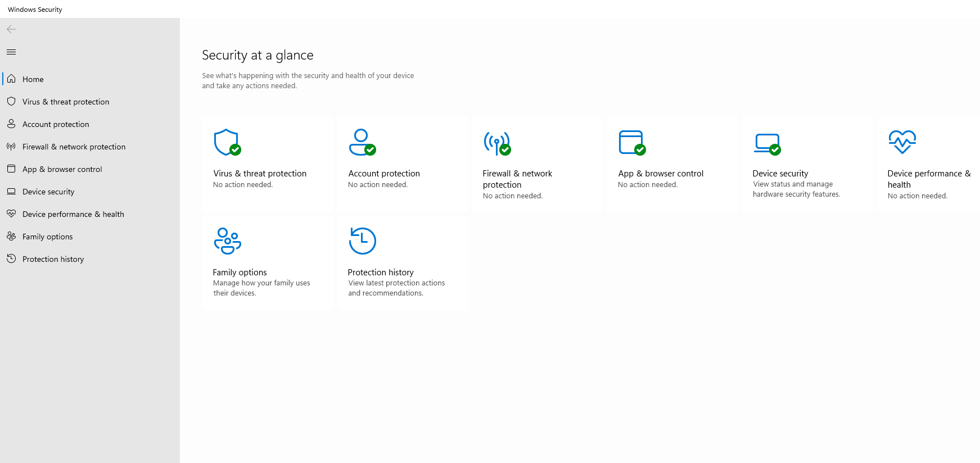Select Home in the navigation pane
This screenshot has width=980, height=463.
90,79
